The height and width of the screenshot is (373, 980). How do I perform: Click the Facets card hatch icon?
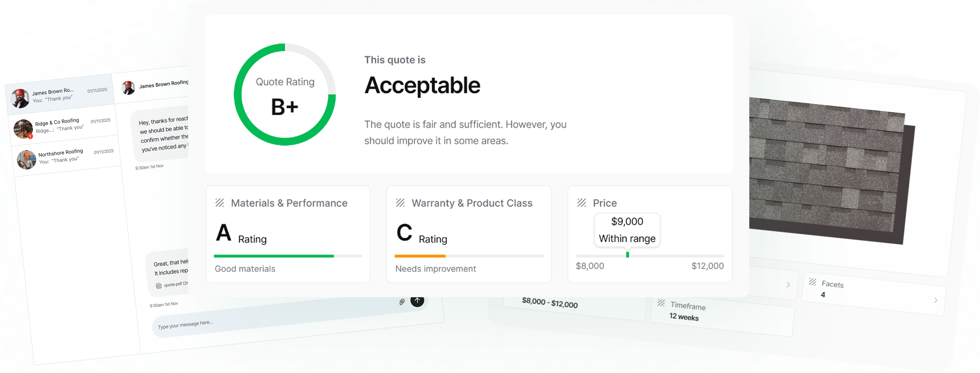[x=812, y=282]
